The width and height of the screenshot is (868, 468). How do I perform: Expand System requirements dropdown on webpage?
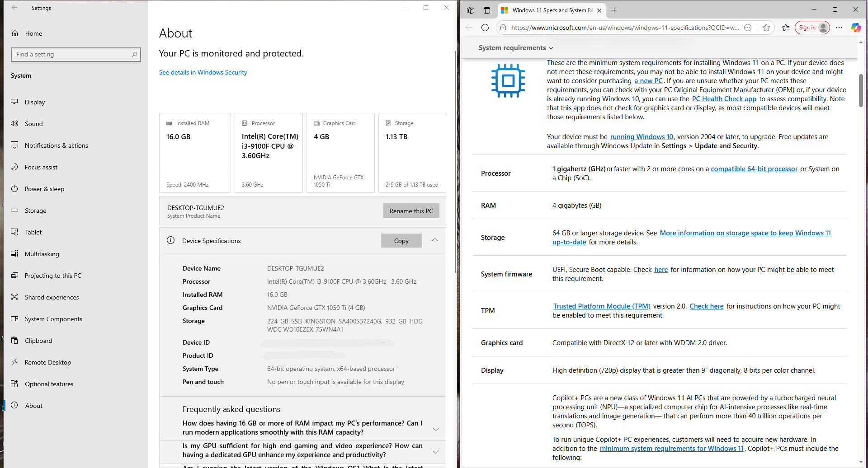coord(516,48)
